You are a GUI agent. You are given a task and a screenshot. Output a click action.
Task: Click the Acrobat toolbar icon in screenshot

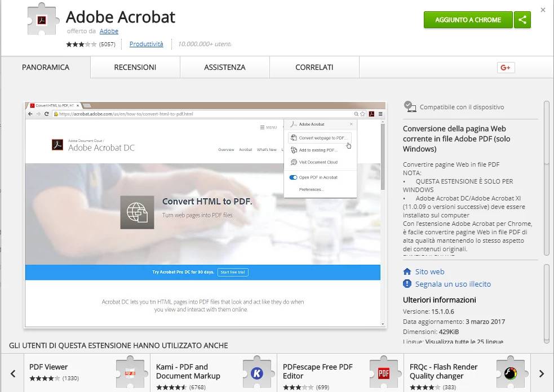[371, 114]
